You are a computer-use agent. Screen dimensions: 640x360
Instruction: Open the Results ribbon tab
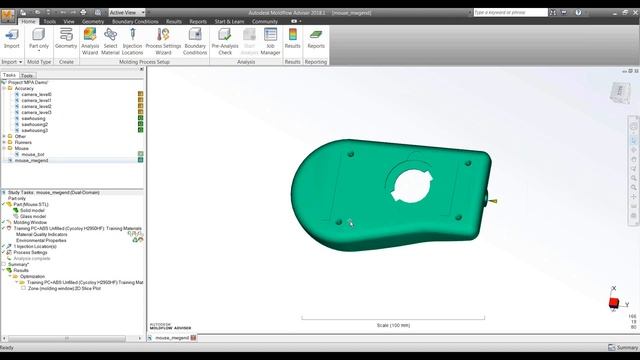[174, 21]
